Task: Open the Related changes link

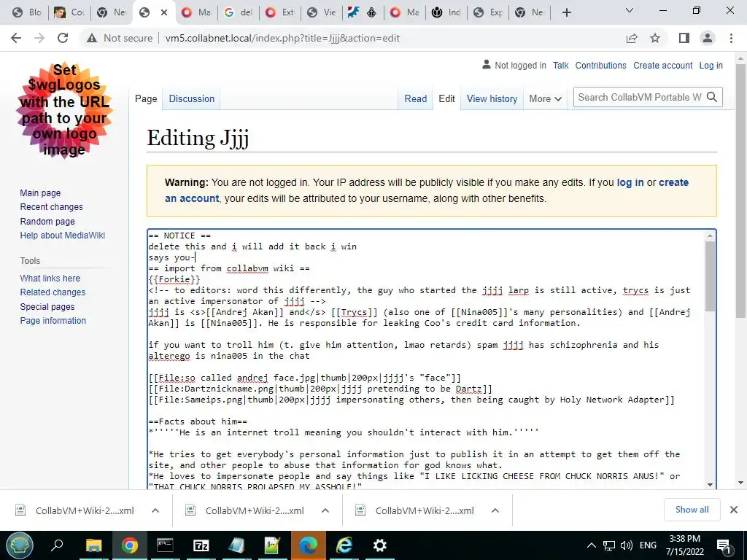Action: click(x=53, y=292)
